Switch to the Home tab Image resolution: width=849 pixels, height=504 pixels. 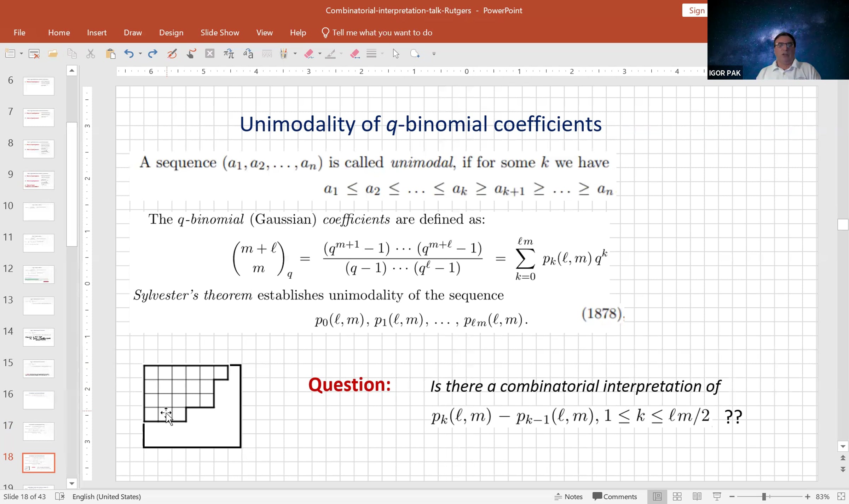59,33
